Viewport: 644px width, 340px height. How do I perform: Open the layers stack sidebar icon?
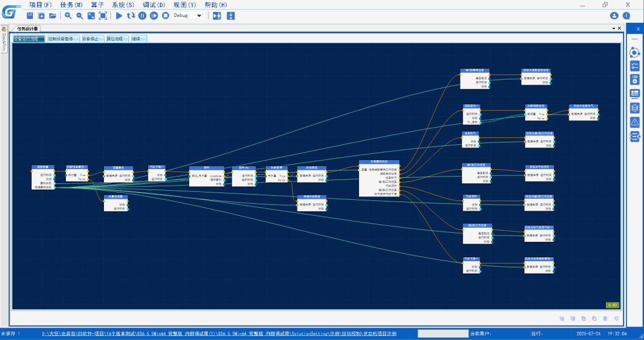click(634, 108)
